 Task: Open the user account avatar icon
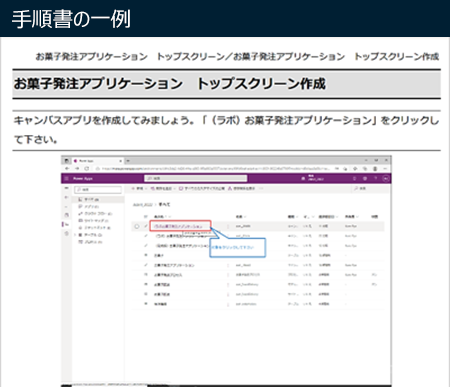pyautogui.click(x=386, y=179)
